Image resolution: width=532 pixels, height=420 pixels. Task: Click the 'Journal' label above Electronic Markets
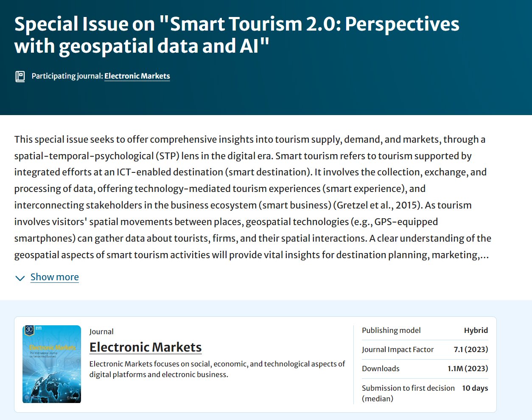pos(101,332)
